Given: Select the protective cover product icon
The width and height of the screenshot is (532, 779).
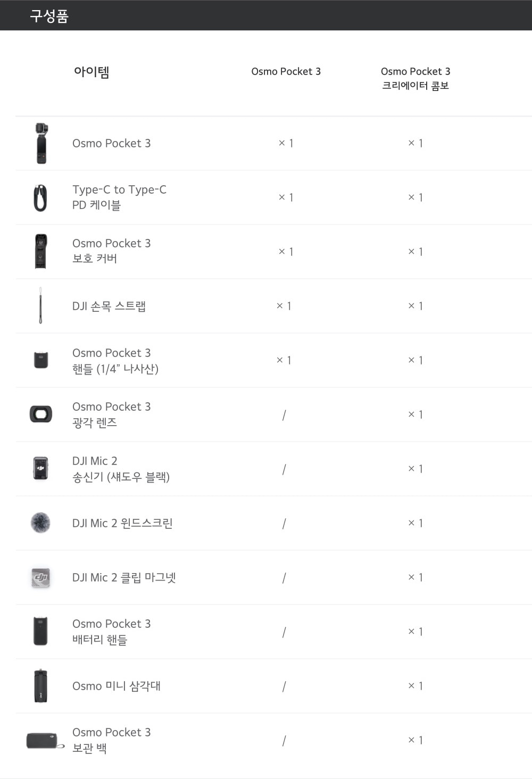Looking at the screenshot, I should (x=41, y=251).
